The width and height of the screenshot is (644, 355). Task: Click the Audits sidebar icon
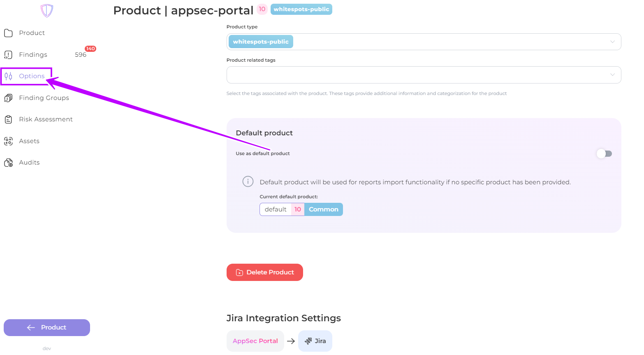coord(8,162)
